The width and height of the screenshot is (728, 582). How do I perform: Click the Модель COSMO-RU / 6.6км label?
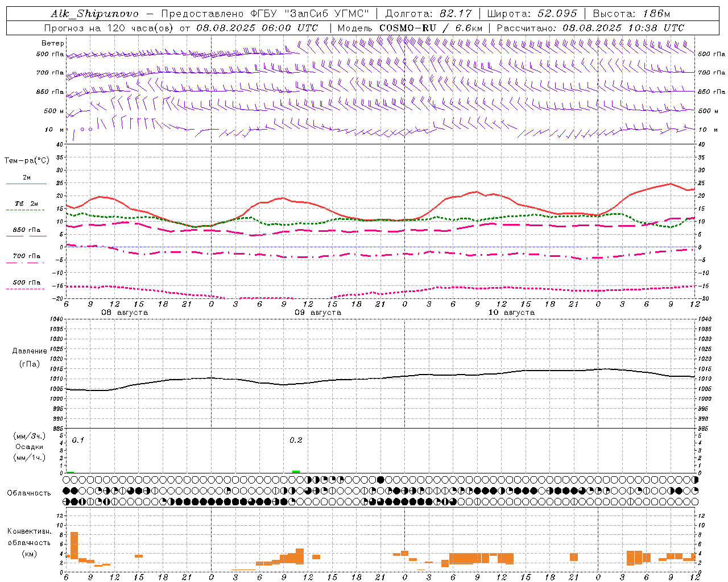(409, 28)
